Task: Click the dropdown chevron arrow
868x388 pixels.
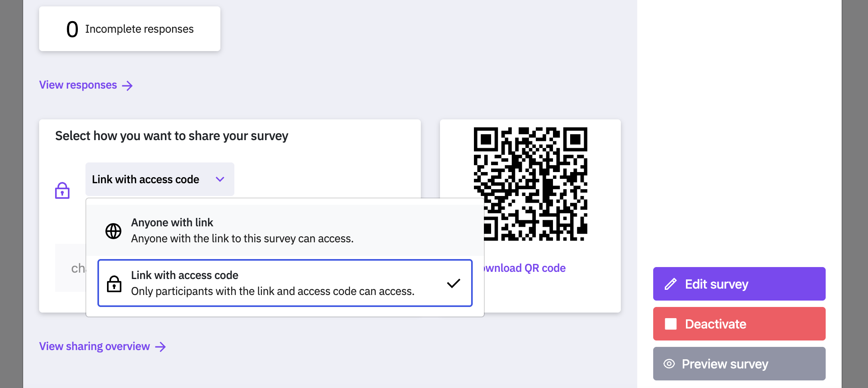Action: (x=220, y=179)
